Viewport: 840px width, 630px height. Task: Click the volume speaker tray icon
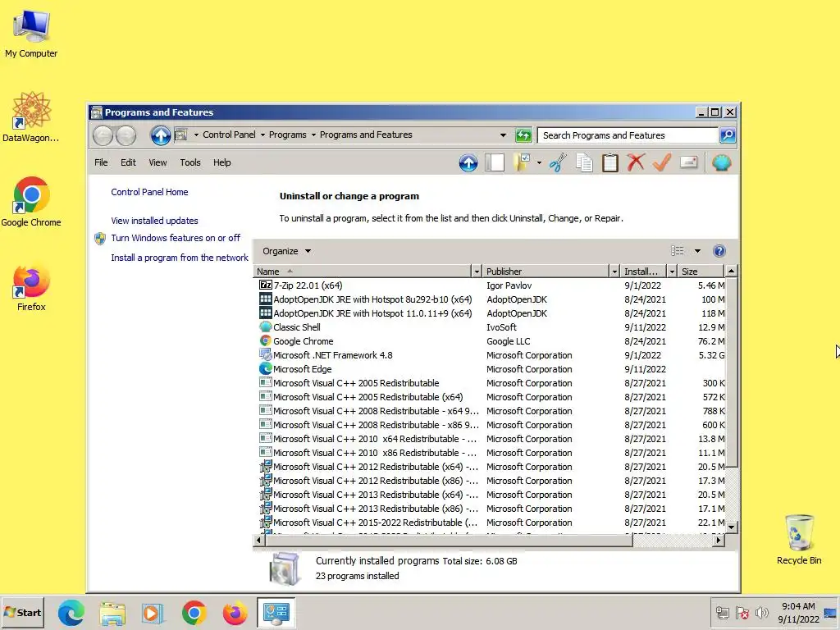[762, 613]
